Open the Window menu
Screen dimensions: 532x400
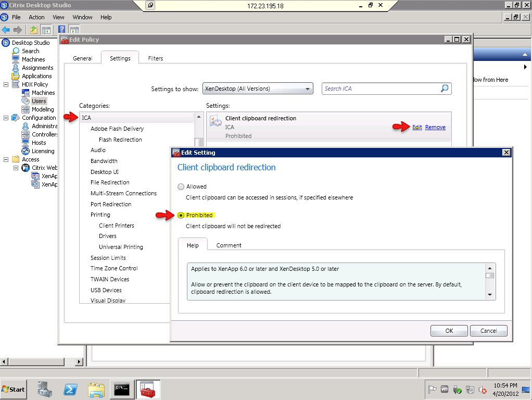pos(82,17)
